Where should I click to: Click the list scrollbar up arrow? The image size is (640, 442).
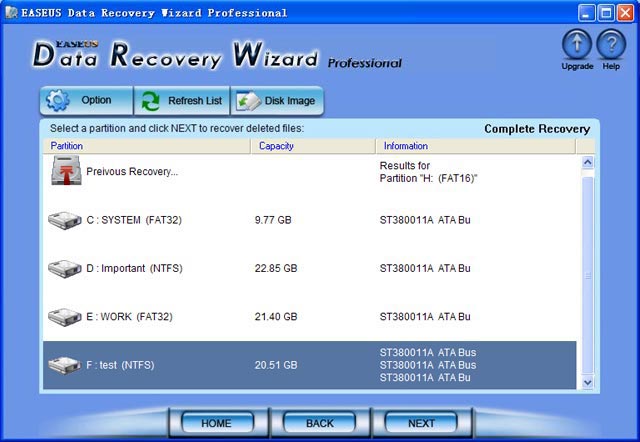[588, 162]
